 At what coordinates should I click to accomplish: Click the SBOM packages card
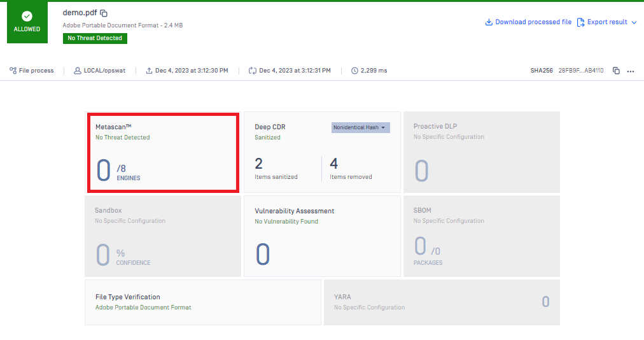point(481,236)
